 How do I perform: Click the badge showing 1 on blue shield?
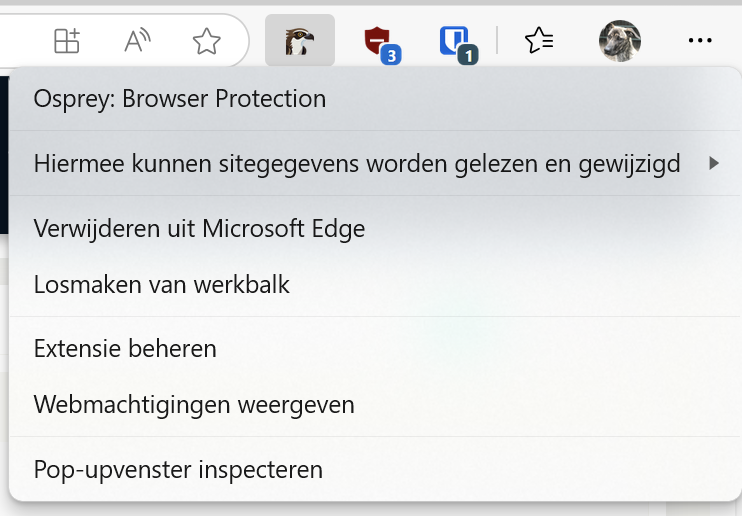point(467,55)
